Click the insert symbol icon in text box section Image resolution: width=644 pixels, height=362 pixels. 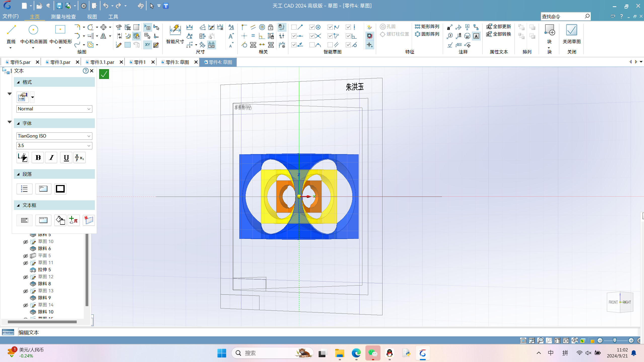(74, 220)
